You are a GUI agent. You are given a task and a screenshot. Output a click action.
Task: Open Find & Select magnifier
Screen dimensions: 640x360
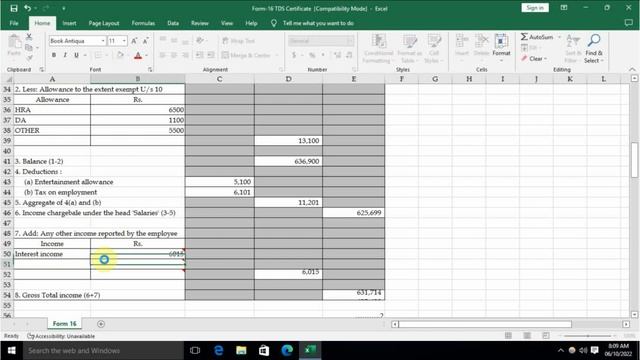[x=593, y=40]
